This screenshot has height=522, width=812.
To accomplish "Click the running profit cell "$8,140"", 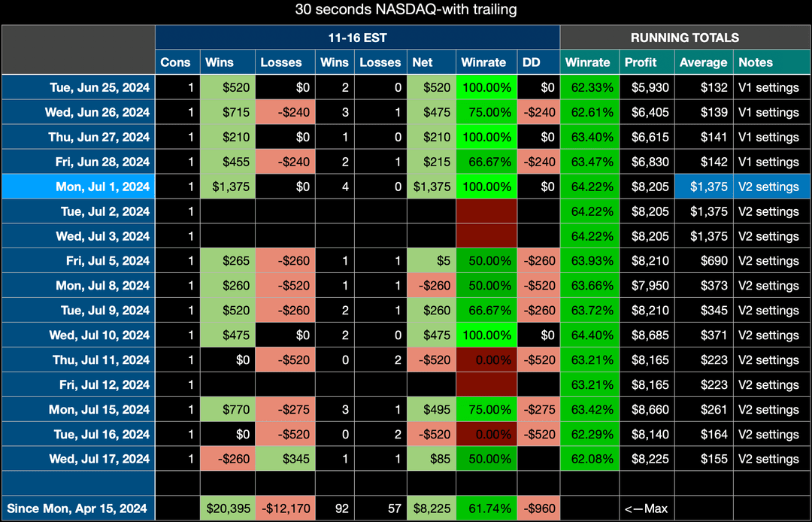I will point(647,434).
